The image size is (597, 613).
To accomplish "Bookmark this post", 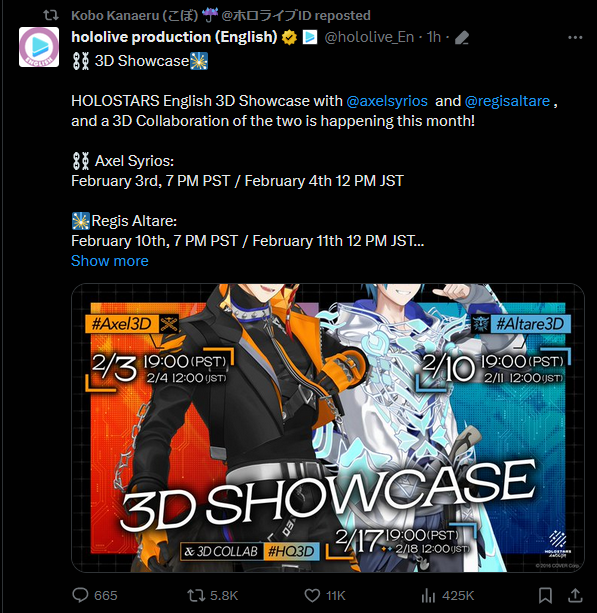I will pyautogui.click(x=545, y=595).
